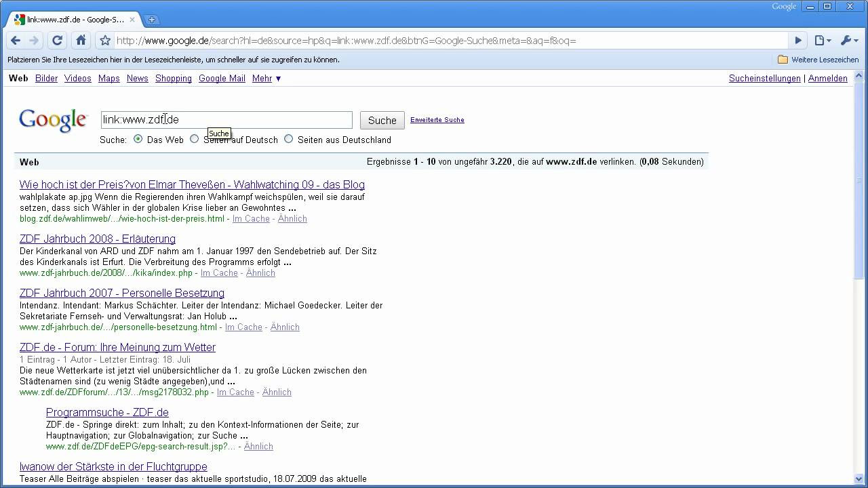Screen dimensions: 868x488
Task: Open the home page via house icon
Action: tap(81, 41)
